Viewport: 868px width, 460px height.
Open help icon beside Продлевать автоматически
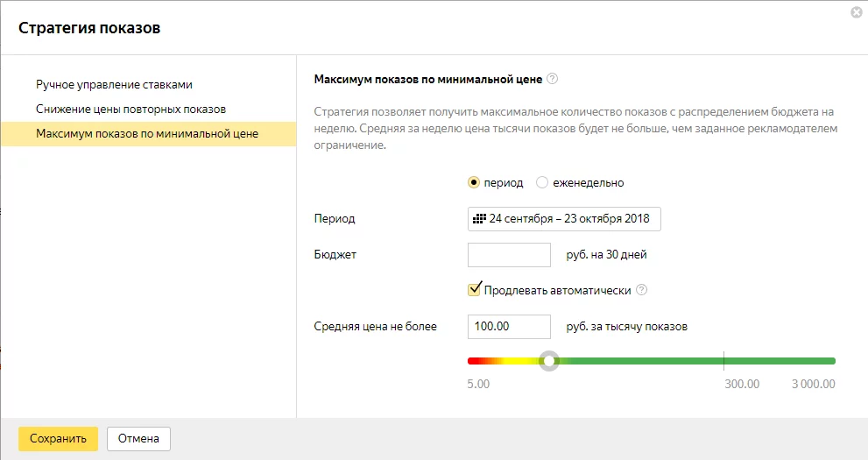click(x=641, y=289)
